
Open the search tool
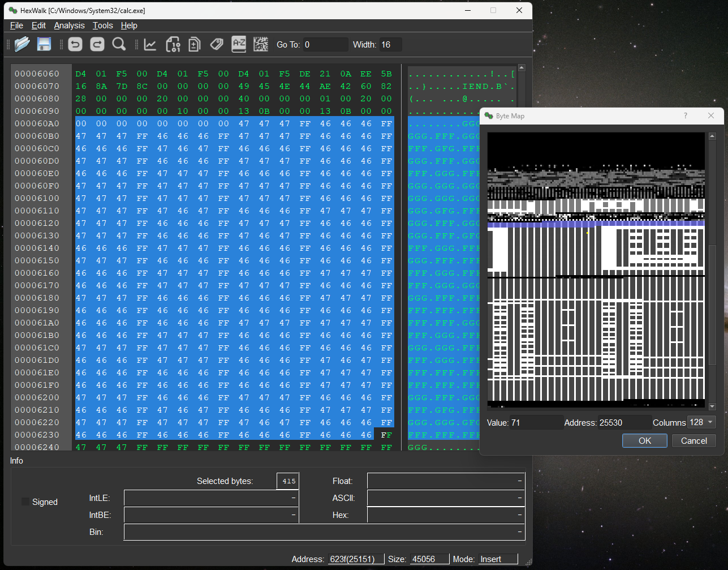coord(118,44)
